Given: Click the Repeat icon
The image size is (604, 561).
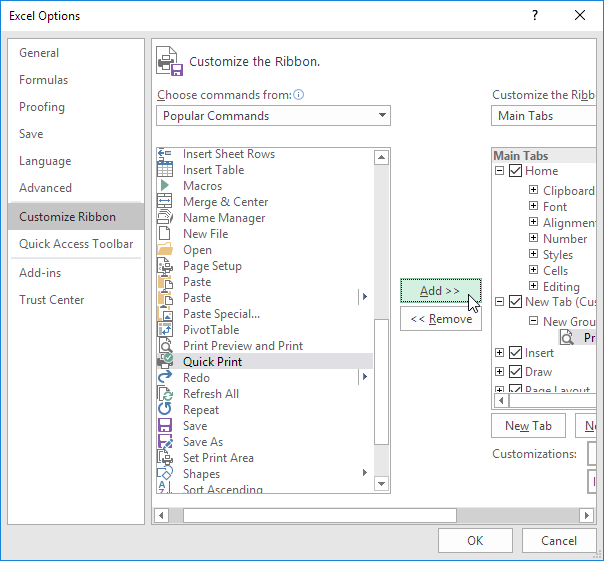Looking at the screenshot, I should [165, 410].
